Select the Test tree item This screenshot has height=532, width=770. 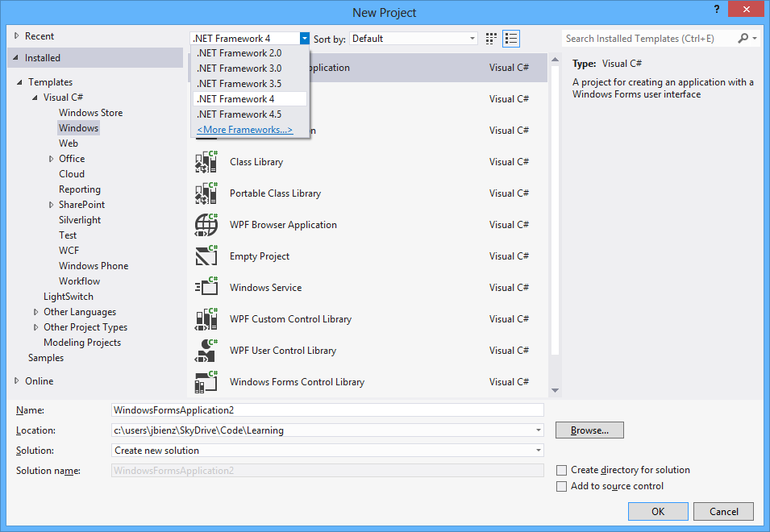click(68, 235)
